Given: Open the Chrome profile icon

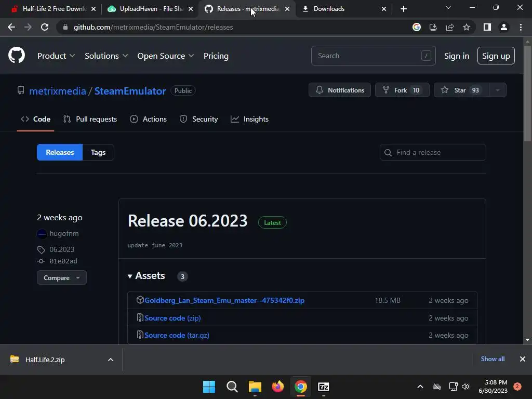Looking at the screenshot, I should pos(504,27).
